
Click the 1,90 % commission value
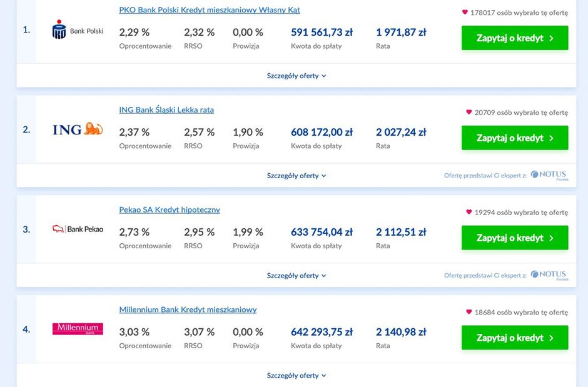click(x=248, y=133)
